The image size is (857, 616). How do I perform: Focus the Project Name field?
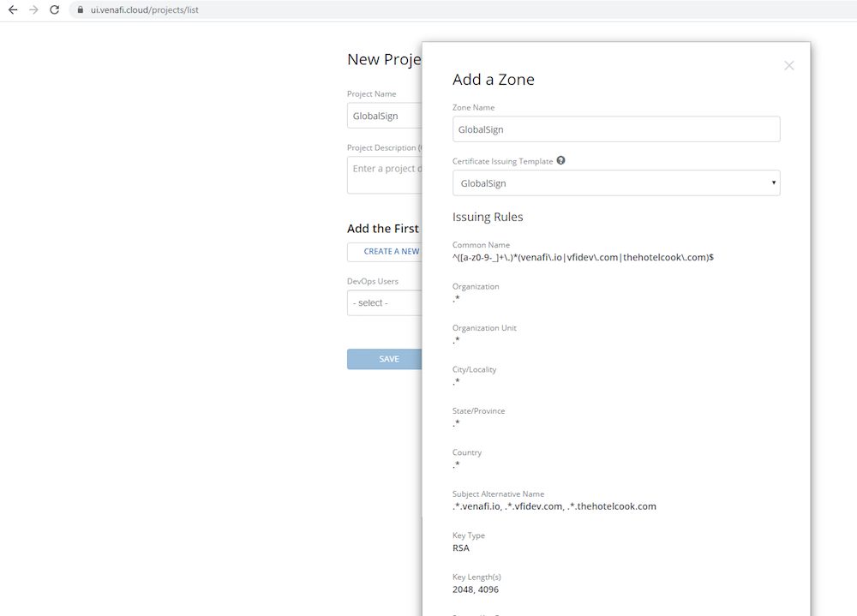(384, 116)
